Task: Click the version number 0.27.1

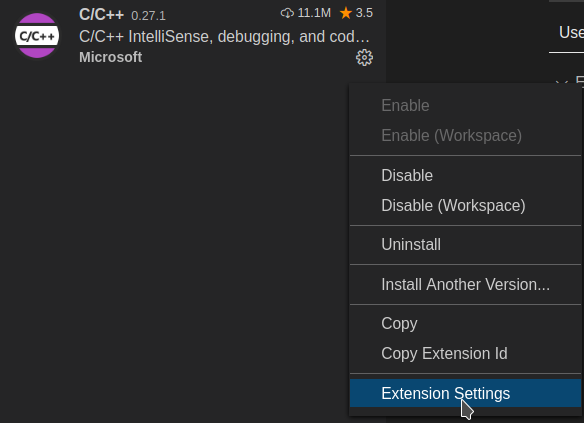Action: (148, 16)
